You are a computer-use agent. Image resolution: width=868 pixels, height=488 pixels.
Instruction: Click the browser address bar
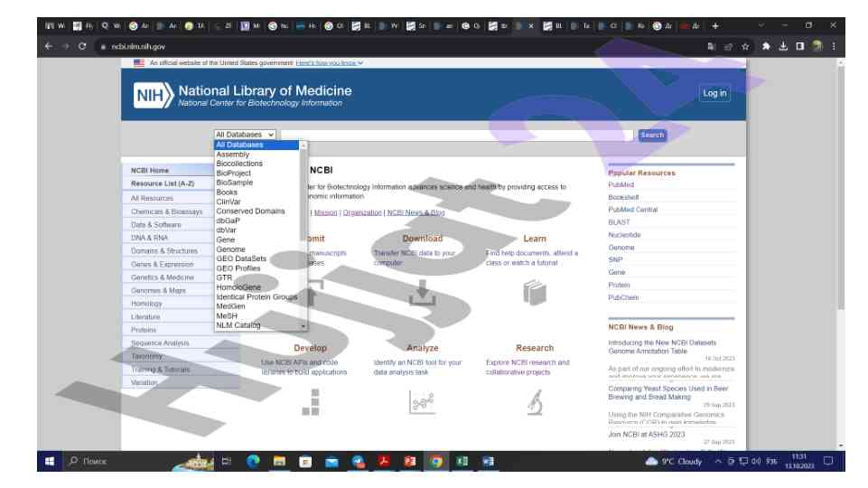pos(398,46)
